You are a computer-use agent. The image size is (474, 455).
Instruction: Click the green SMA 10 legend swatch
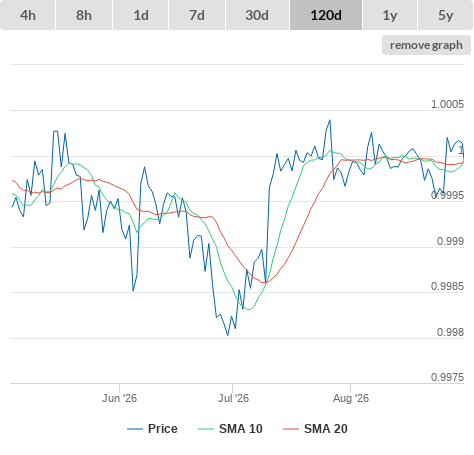[206, 429]
